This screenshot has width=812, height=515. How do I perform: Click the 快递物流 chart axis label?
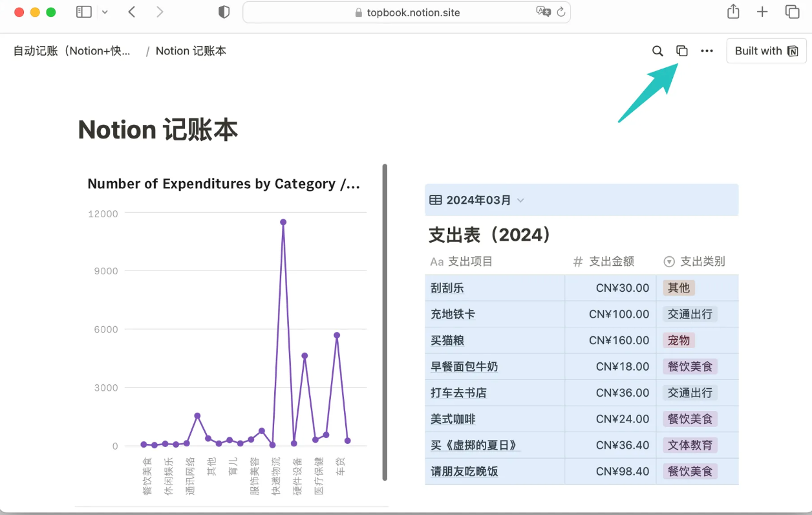pos(276,476)
